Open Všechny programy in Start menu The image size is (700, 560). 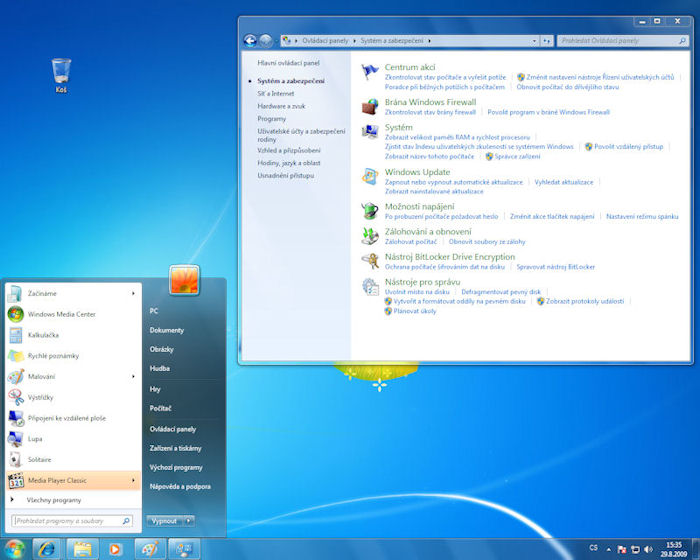coord(53,500)
